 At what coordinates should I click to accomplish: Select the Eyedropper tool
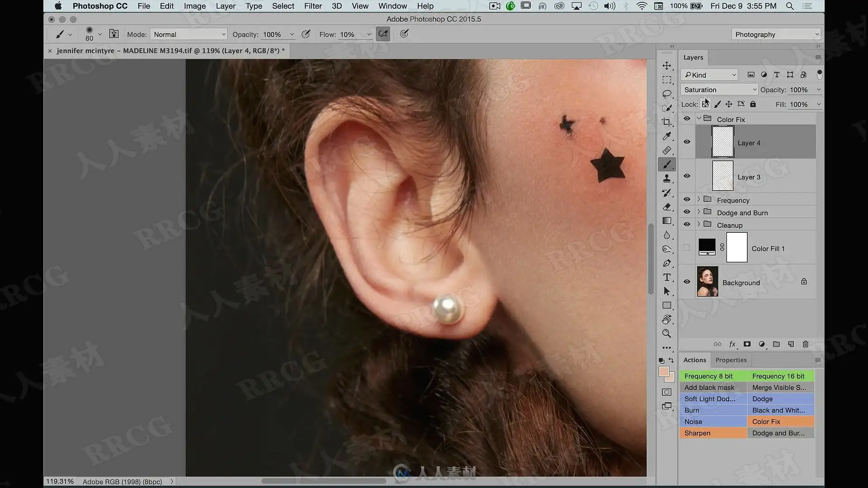(667, 136)
